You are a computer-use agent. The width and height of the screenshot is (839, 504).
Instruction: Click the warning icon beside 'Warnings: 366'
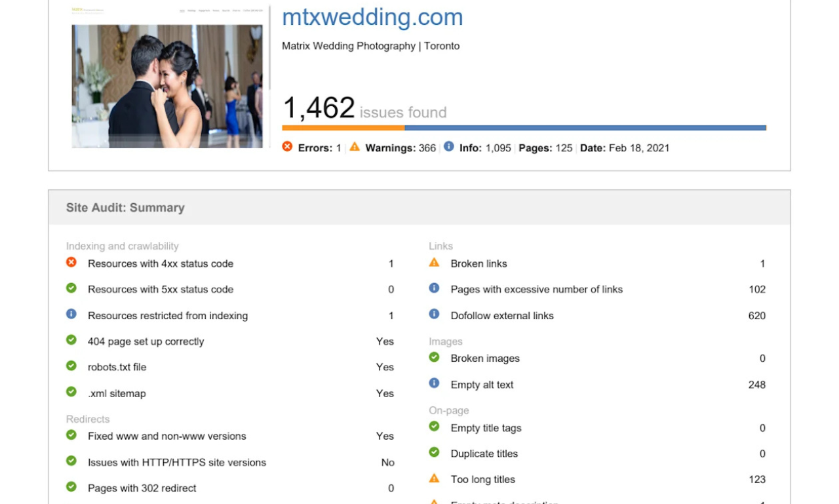tap(355, 147)
